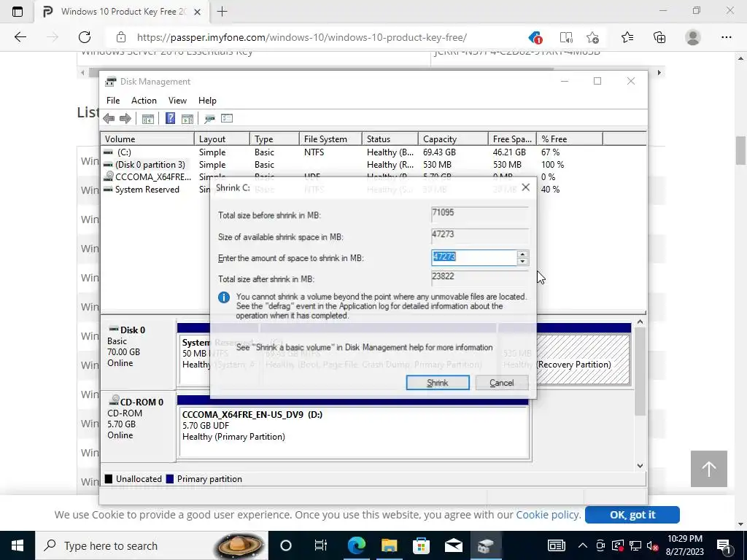Click the disk Refresh/Rescan toolbar icon
Image resolution: width=747 pixels, height=560 pixels.
coord(209,119)
